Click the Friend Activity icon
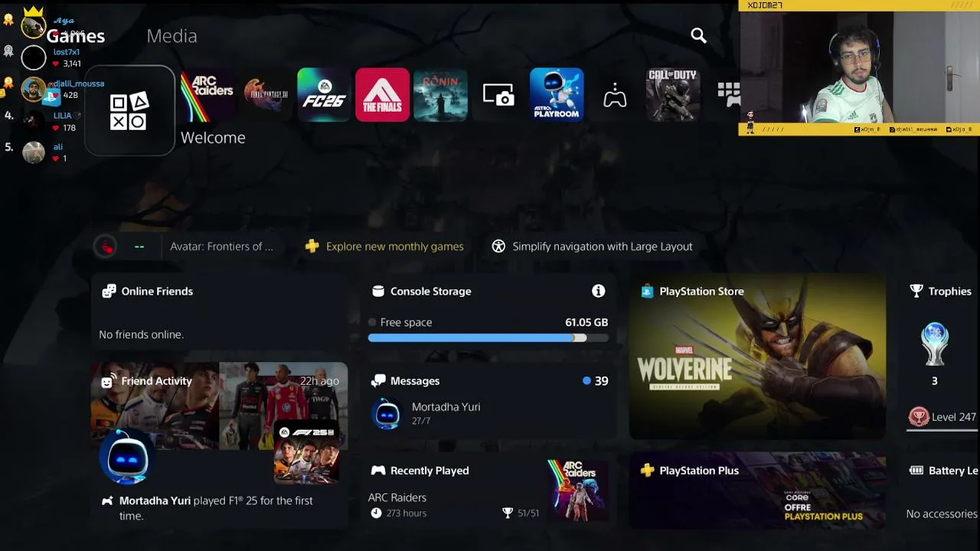Image resolution: width=980 pixels, height=551 pixels. pos(109,380)
